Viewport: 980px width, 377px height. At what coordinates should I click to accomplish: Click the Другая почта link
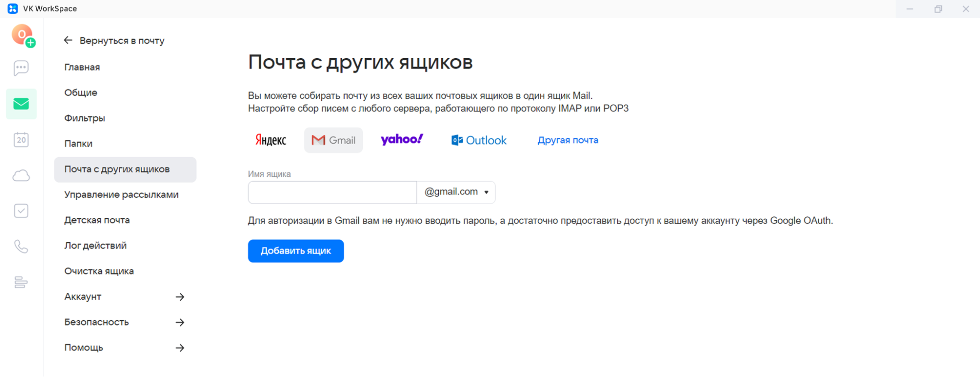tap(568, 140)
